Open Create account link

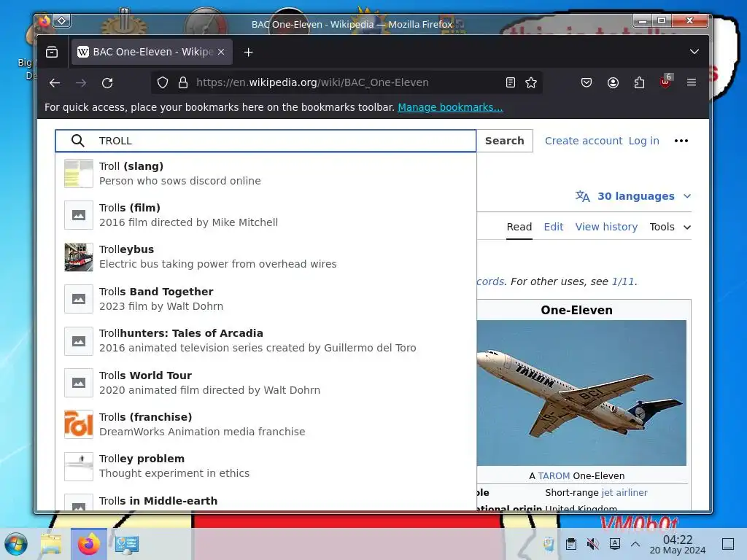pos(584,141)
